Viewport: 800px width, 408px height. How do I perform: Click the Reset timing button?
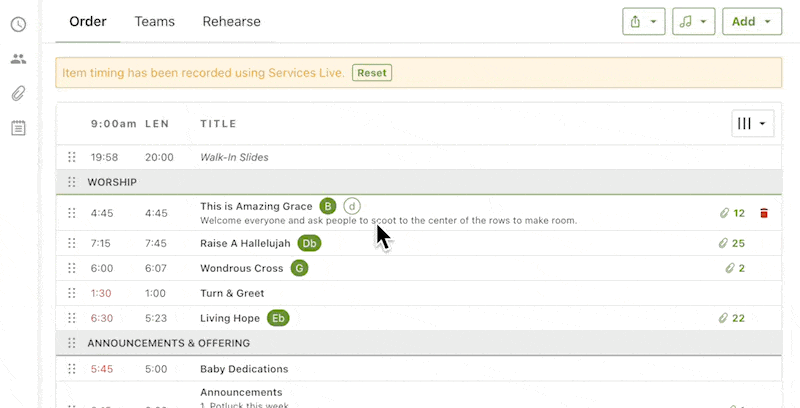pos(372,73)
